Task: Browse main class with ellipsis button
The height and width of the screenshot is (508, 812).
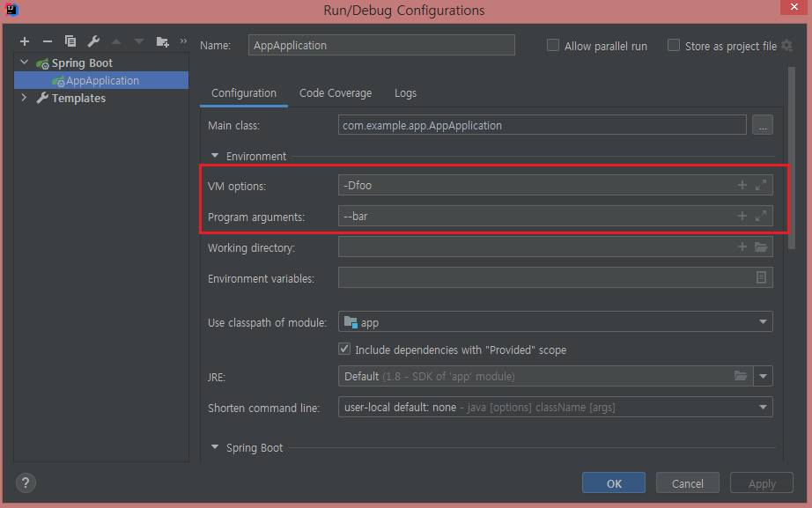Action: point(763,125)
